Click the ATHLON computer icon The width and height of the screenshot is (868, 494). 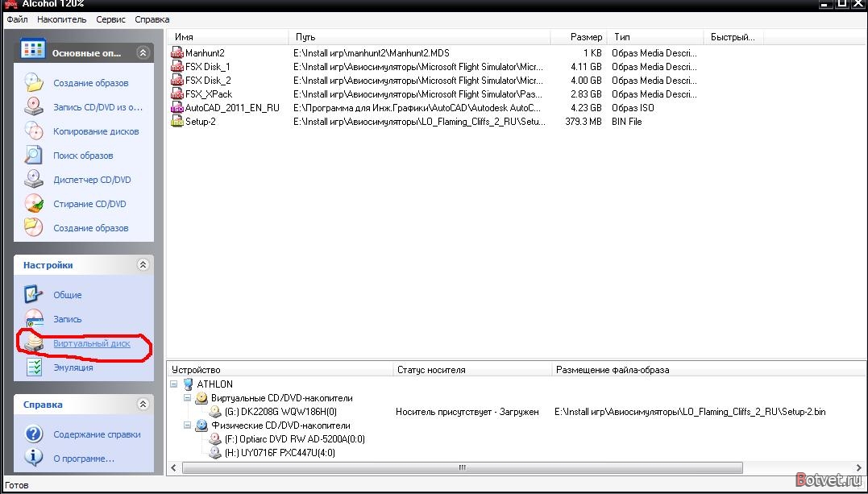[x=188, y=384]
